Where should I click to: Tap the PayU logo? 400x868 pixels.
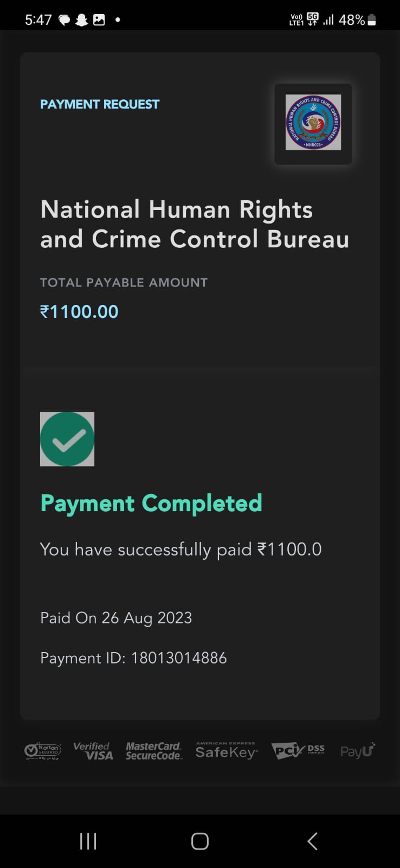[358, 751]
